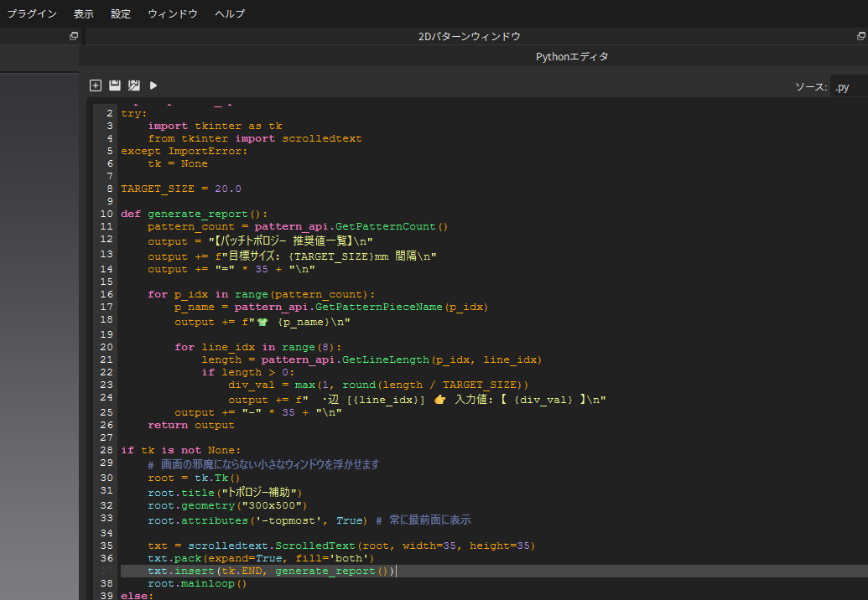The image size is (868, 600).
Task: Click the root.attributes('-topmost', True) line
Action: click(257, 520)
